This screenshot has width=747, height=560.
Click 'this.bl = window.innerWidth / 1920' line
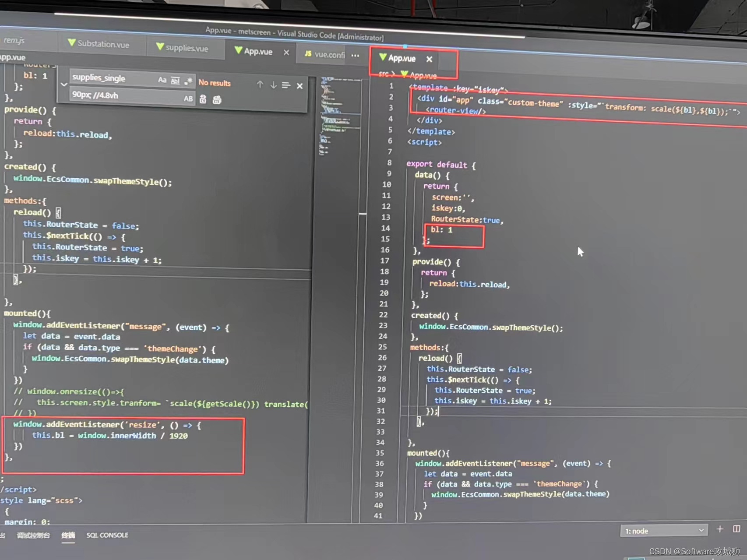click(x=109, y=435)
